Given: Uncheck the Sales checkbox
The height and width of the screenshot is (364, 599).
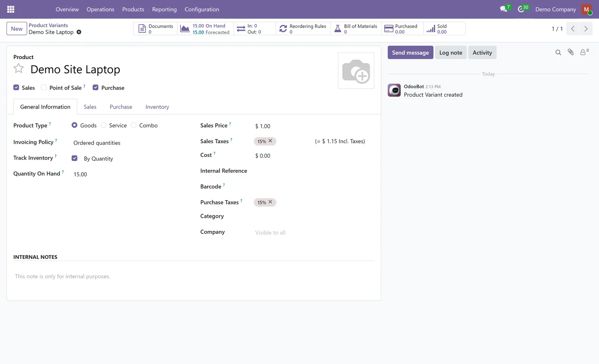Looking at the screenshot, I should [x=16, y=87].
